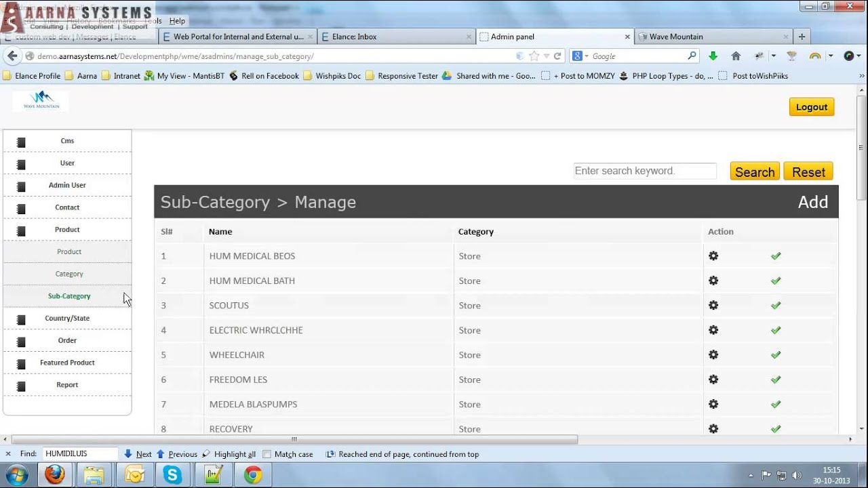Click the Country/State sidebar icon
Viewport: 868px width, 488px height.
click(21, 320)
